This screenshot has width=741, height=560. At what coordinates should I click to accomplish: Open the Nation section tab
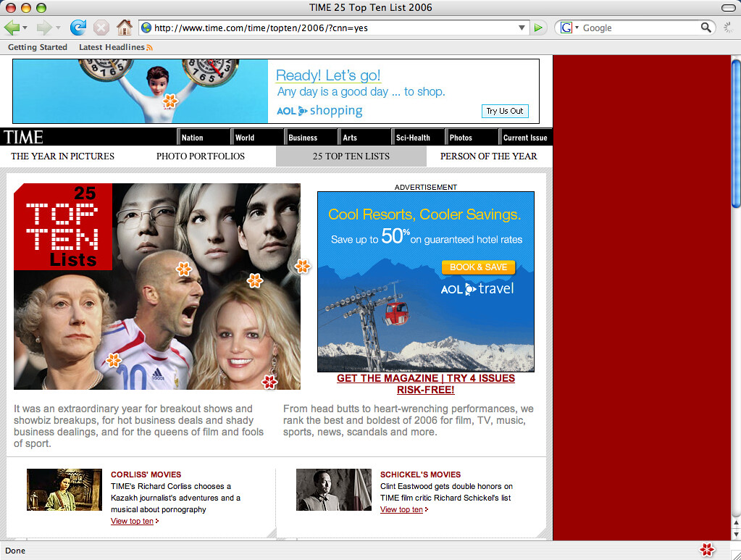[x=204, y=137]
